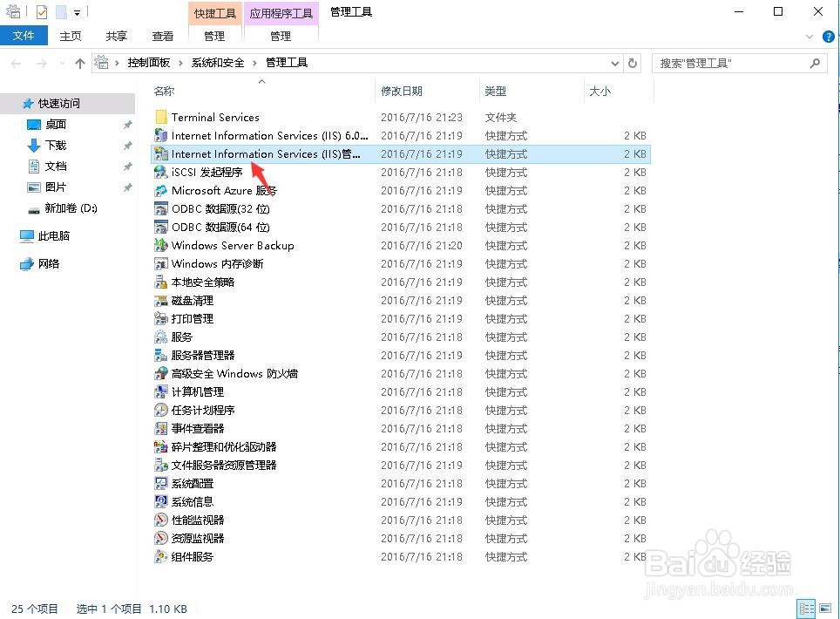Select the 碎片整理和优化驱动器 icon
Screen dimensions: 840x619
[x=161, y=446]
